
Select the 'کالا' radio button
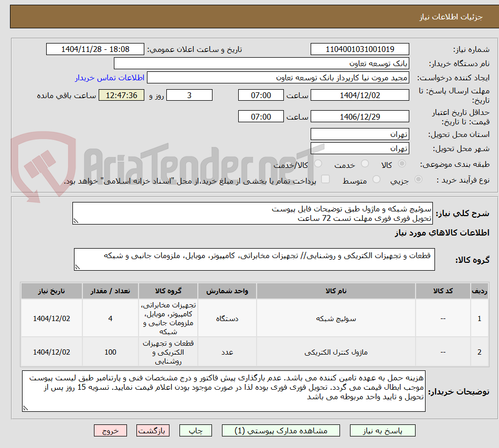(x=402, y=164)
